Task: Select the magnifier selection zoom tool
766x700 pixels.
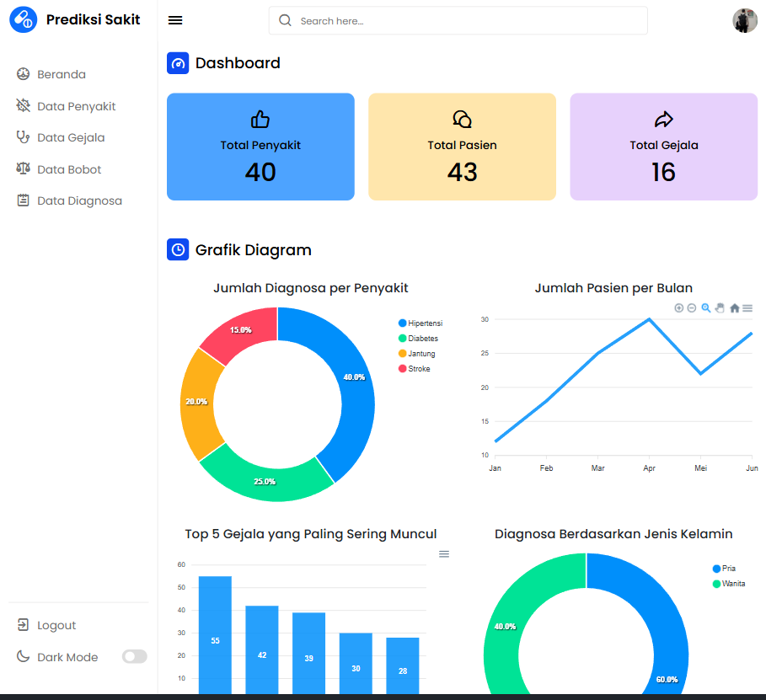Action: click(706, 307)
